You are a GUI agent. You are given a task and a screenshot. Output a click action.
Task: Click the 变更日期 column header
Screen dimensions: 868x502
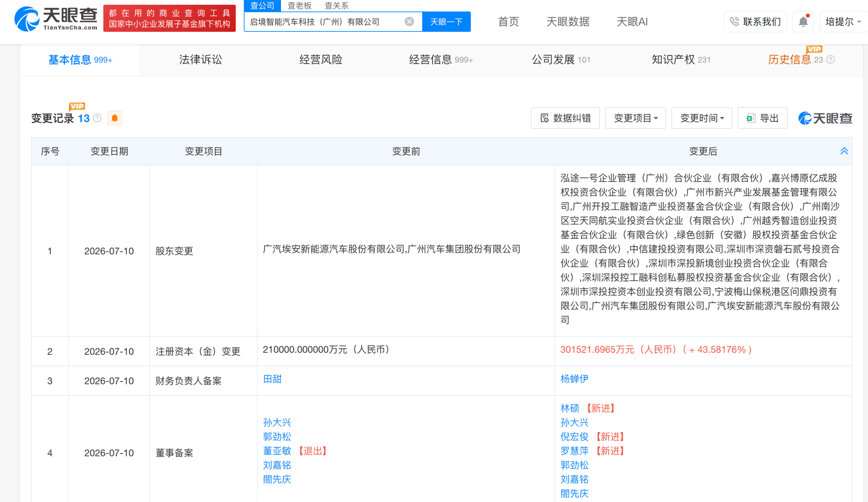(109, 151)
